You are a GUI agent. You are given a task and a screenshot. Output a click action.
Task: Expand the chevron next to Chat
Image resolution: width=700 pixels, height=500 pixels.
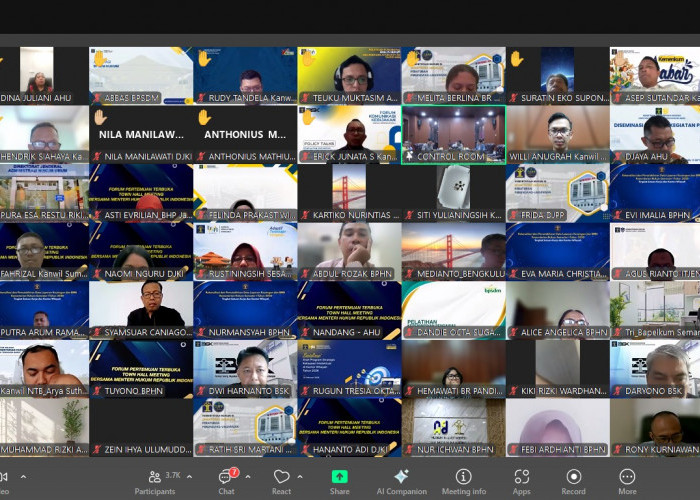pyautogui.click(x=248, y=476)
